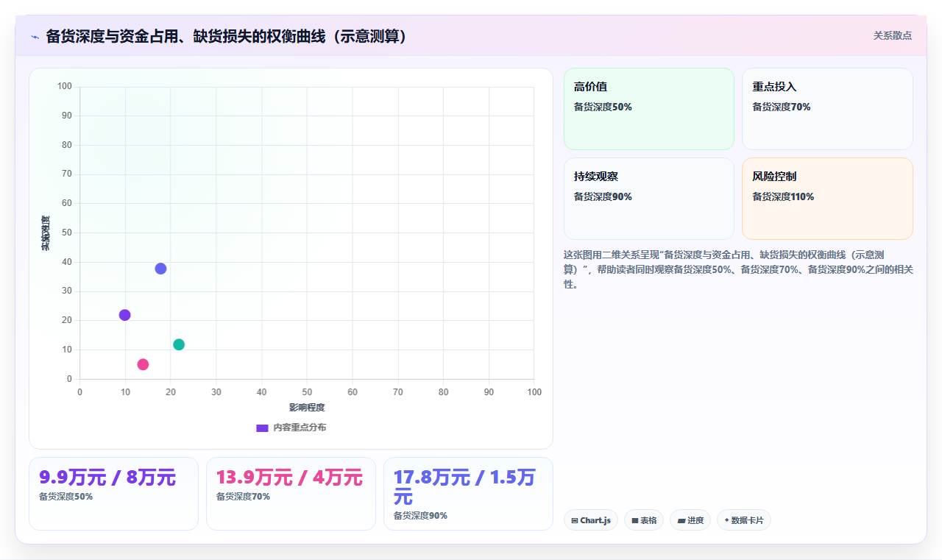
Task: Click the description paragraph starting 这张图用二维关系
Action: (738, 269)
